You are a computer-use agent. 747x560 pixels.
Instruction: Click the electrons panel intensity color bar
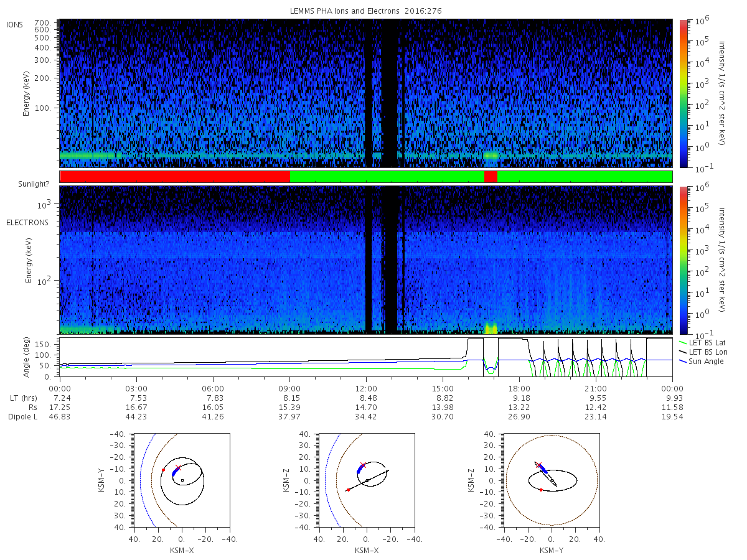click(683, 259)
